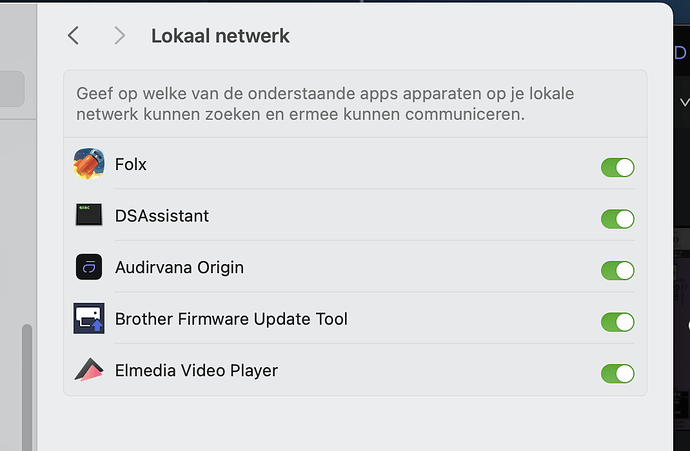Viewport: 690px width, 451px height.
Task: Go forward with the right chevron
Action: [119, 35]
